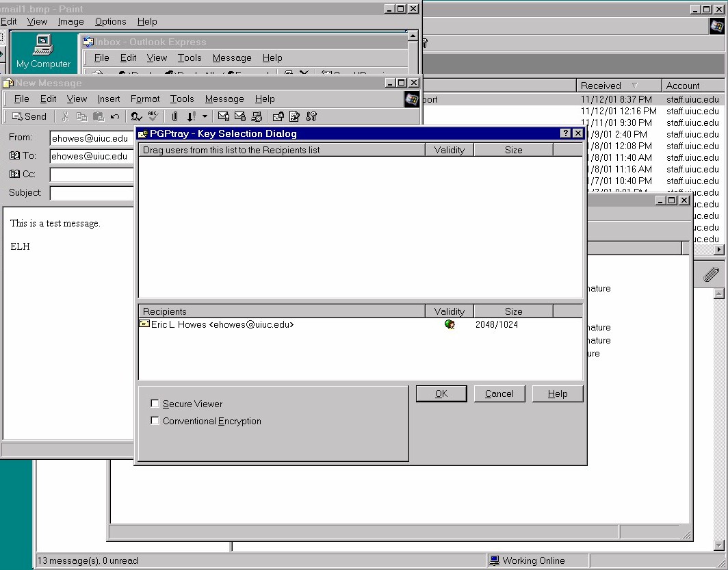Viewport: 728px width, 570px height.
Task: Enable the Conventional Encryption checkbox
Action: tap(155, 421)
